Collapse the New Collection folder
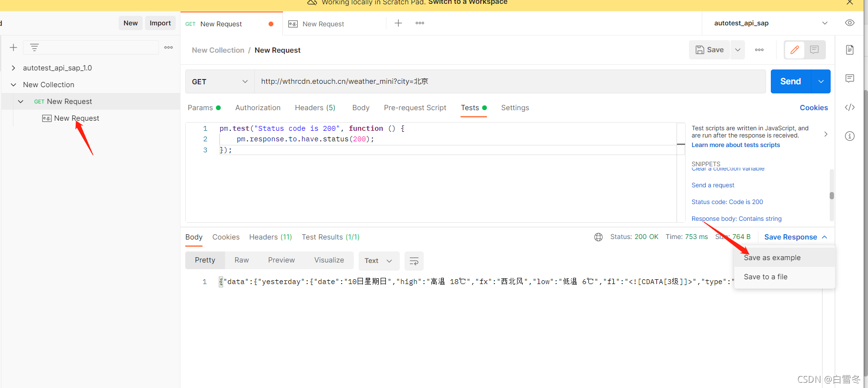Screen dimensions: 868x388 [x=13, y=85]
